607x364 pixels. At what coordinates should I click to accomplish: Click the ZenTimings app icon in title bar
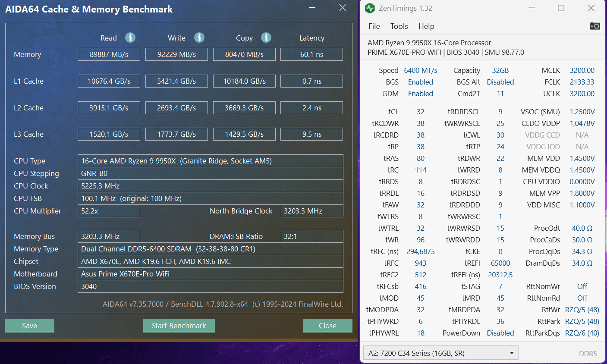click(370, 8)
